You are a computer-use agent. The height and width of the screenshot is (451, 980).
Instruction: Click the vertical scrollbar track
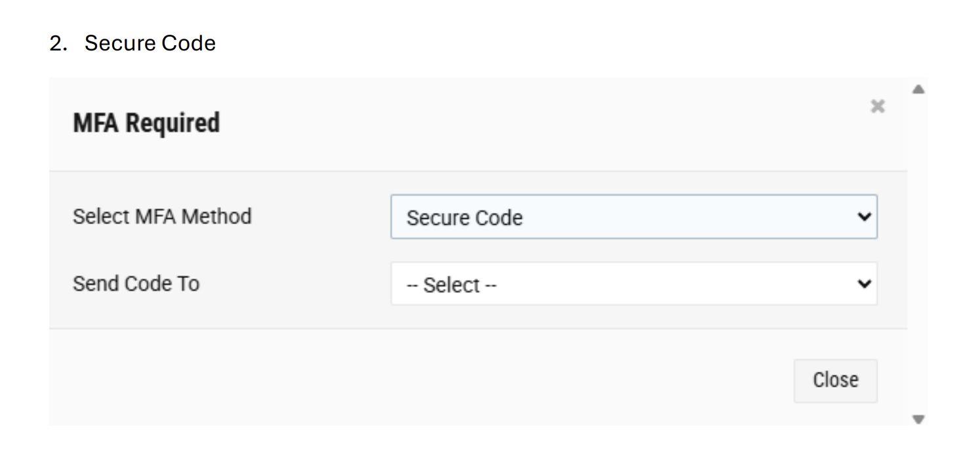click(918, 256)
